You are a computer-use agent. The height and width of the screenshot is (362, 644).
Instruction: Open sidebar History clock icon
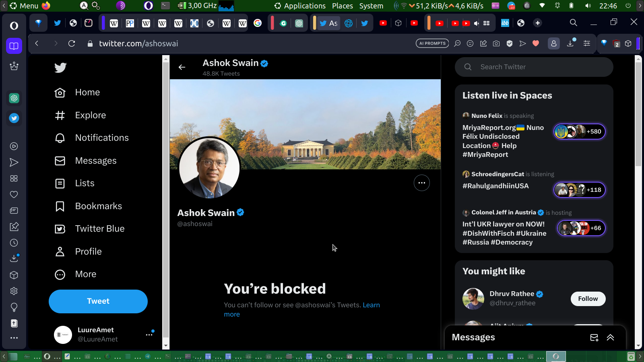point(14,243)
